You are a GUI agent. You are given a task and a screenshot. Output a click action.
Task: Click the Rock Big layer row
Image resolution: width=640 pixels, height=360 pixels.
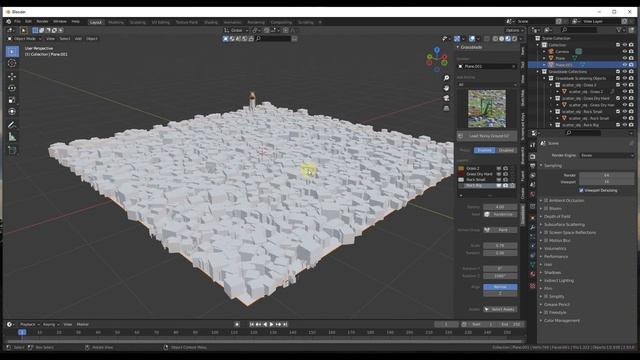point(487,186)
